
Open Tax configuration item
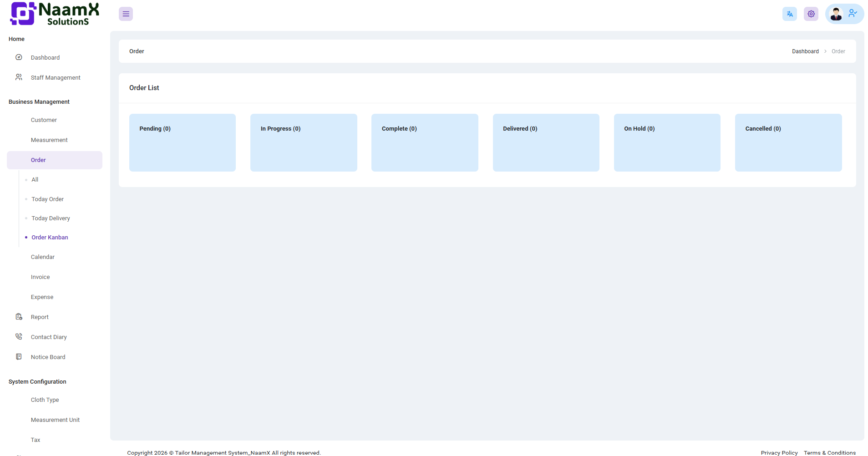point(55,440)
